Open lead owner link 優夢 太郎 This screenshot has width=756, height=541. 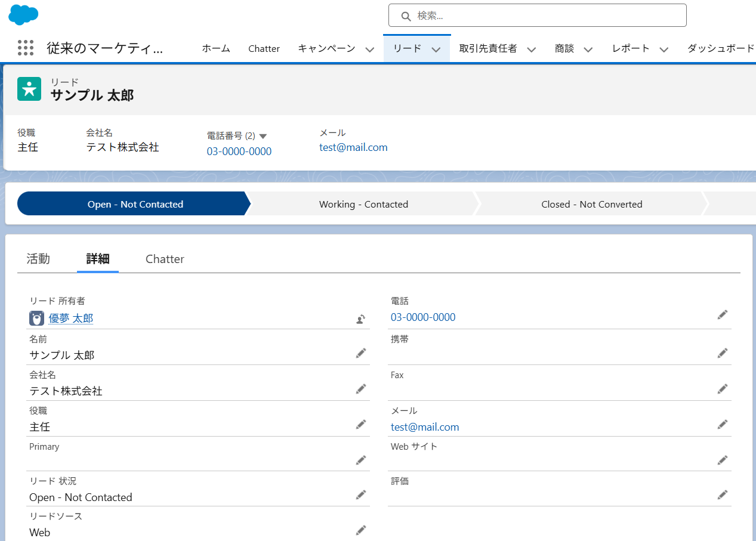click(70, 319)
